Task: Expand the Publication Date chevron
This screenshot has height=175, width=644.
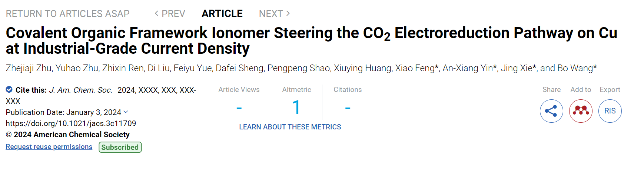Action: [126, 112]
